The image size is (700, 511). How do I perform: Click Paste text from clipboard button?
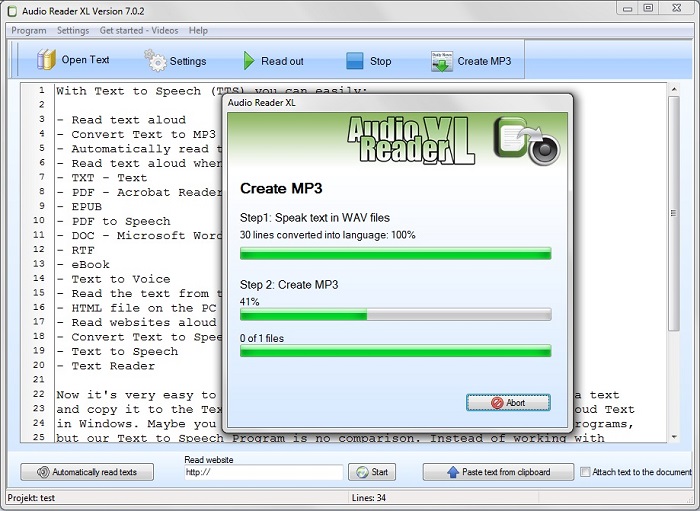498,472
